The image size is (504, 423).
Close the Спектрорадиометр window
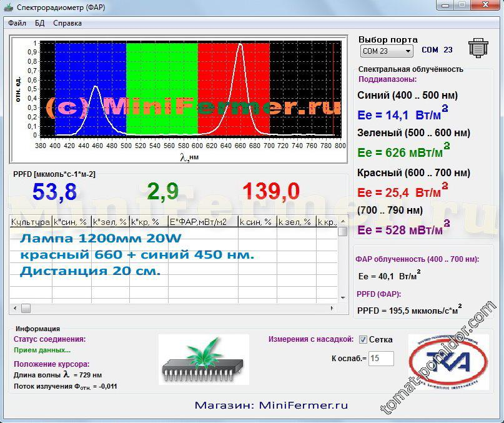[485, 5]
